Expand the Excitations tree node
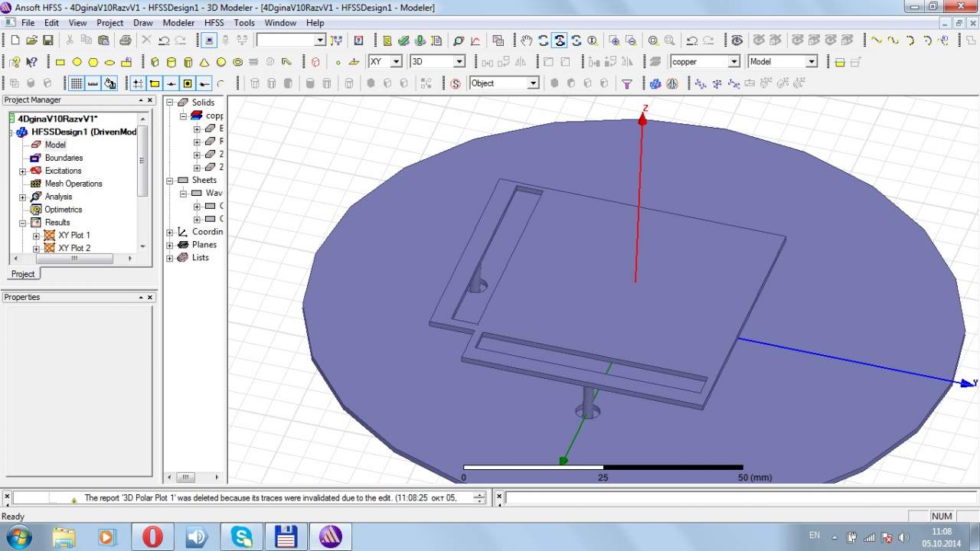This screenshot has height=551, width=980. [23, 171]
